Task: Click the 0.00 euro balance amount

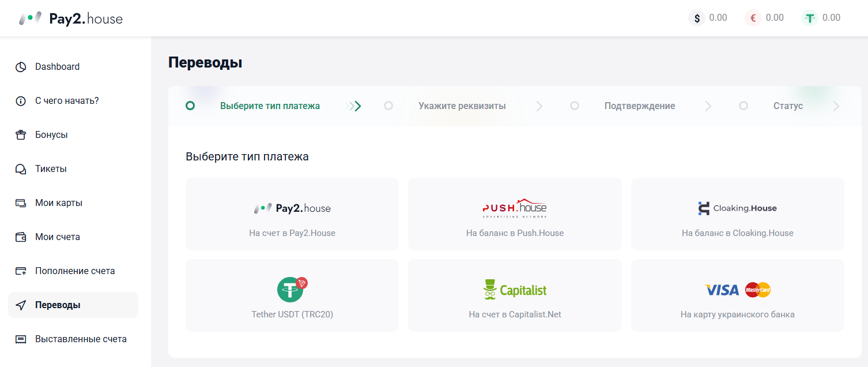Action: [775, 18]
